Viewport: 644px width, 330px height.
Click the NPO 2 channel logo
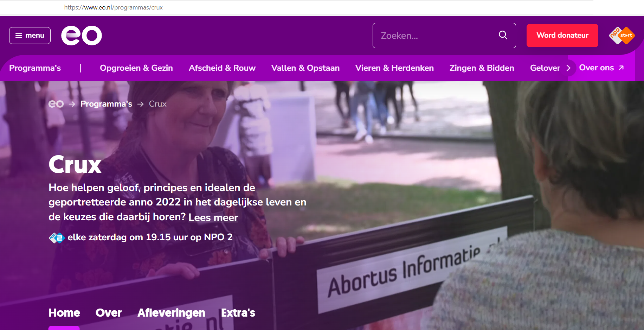[57, 238]
